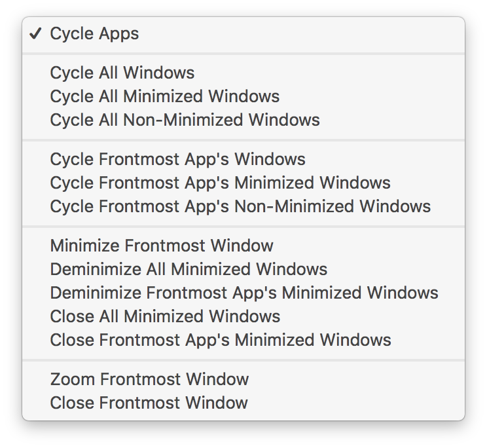Select Cycle Frontmost App's Minimized Windows
Screen dimensions: 487x448
point(220,183)
